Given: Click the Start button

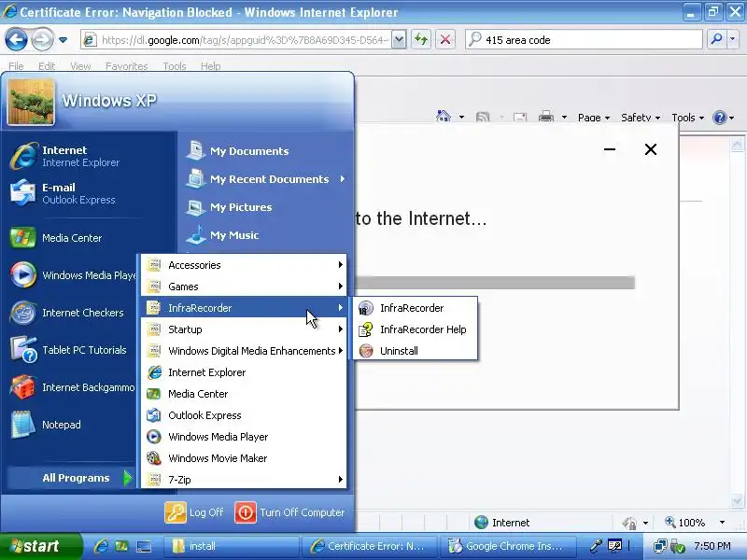Looking at the screenshot, I should click(x=41, y=546).
